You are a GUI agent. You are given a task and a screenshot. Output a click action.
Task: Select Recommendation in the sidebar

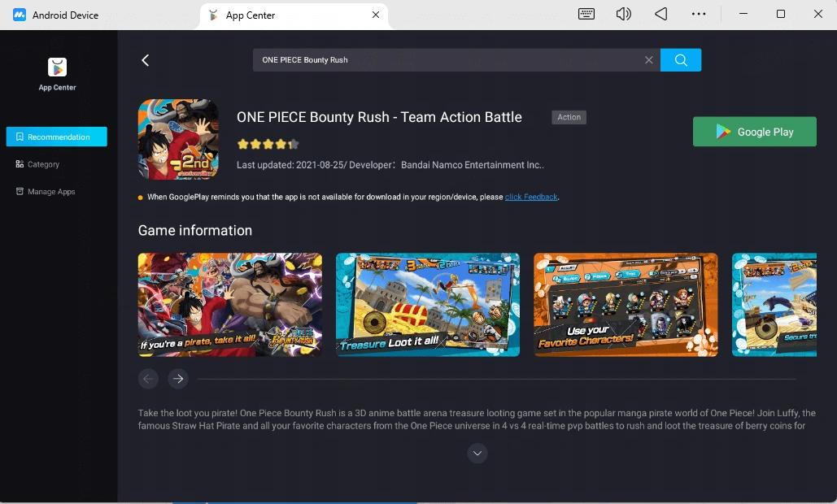[56, 136]
